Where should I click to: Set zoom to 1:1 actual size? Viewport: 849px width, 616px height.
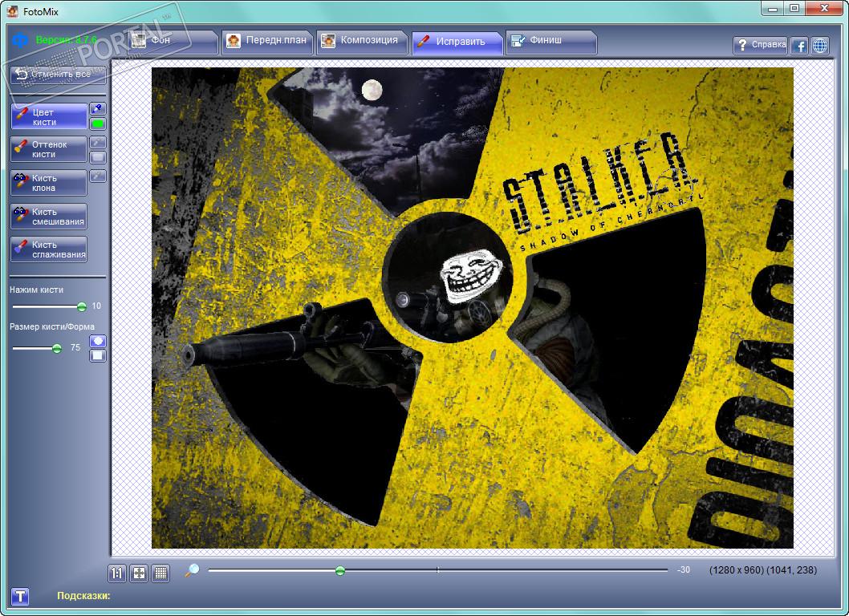pos(117,573)
